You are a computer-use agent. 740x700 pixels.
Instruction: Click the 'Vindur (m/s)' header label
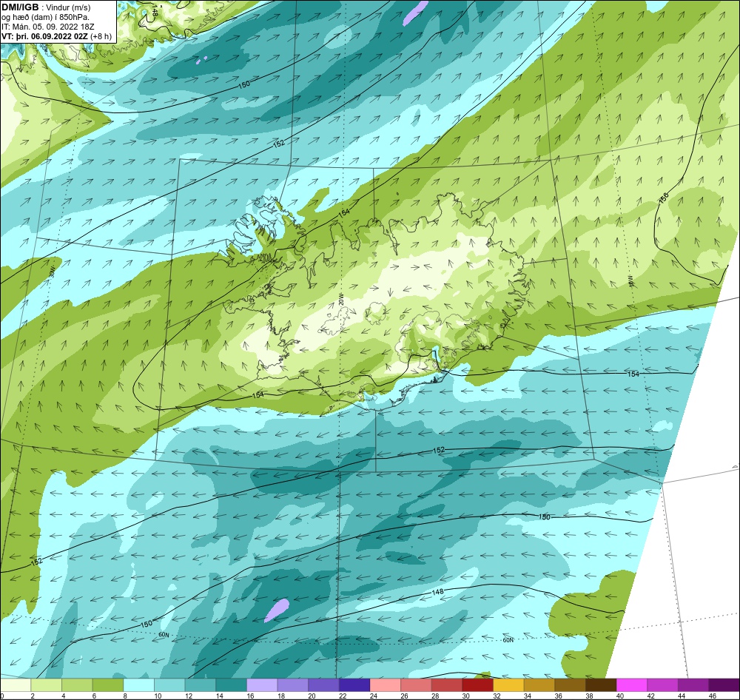(69, 7)
